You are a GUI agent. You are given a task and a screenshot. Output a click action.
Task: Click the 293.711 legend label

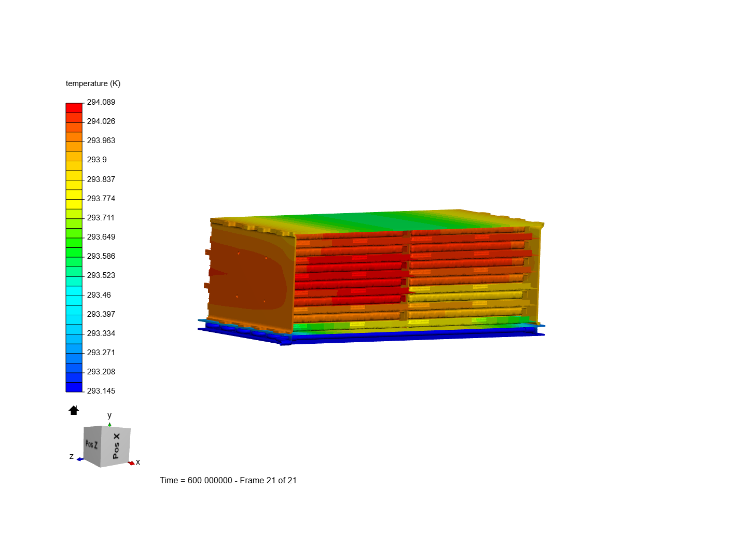coord(101,218)
